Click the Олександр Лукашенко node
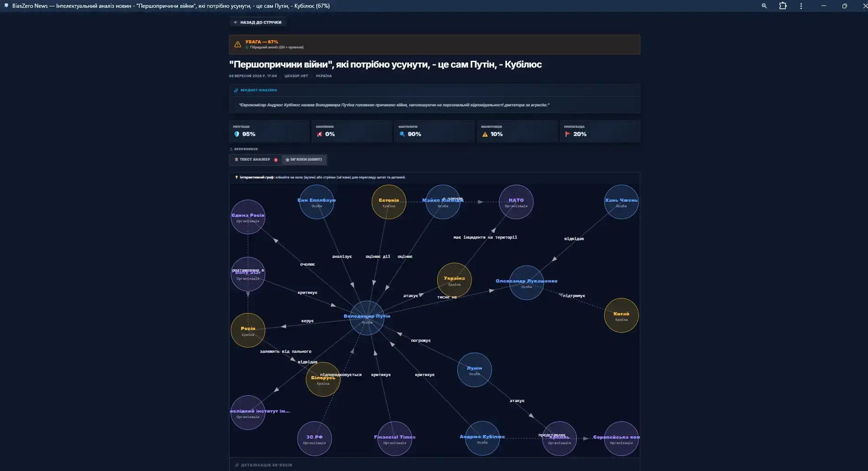 click(x=527, y=283)
